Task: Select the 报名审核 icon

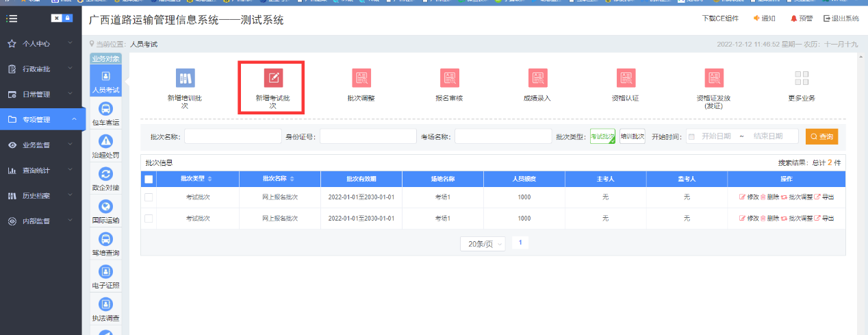Action: click(x=449, y=78)
